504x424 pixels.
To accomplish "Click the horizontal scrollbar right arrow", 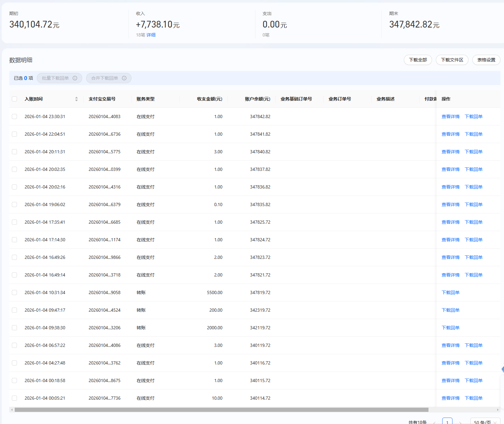I will [x=498, y=410].
